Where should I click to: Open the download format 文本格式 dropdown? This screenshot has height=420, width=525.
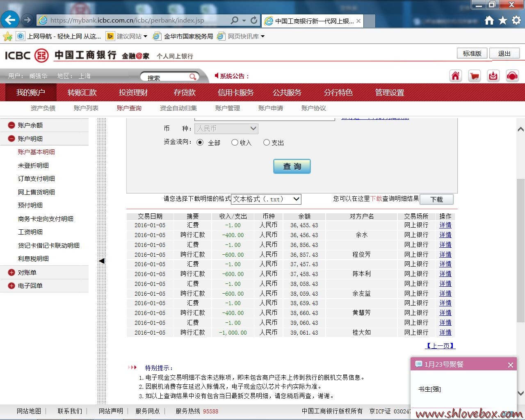[x=266, y=199]
